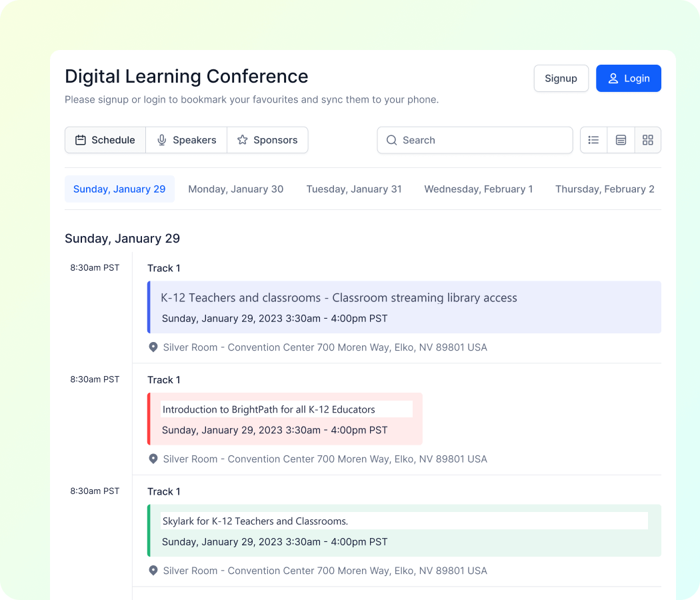Open K-12 Teachers and classrooms streaming session
The image size is (700, 600).
[404, 307]
